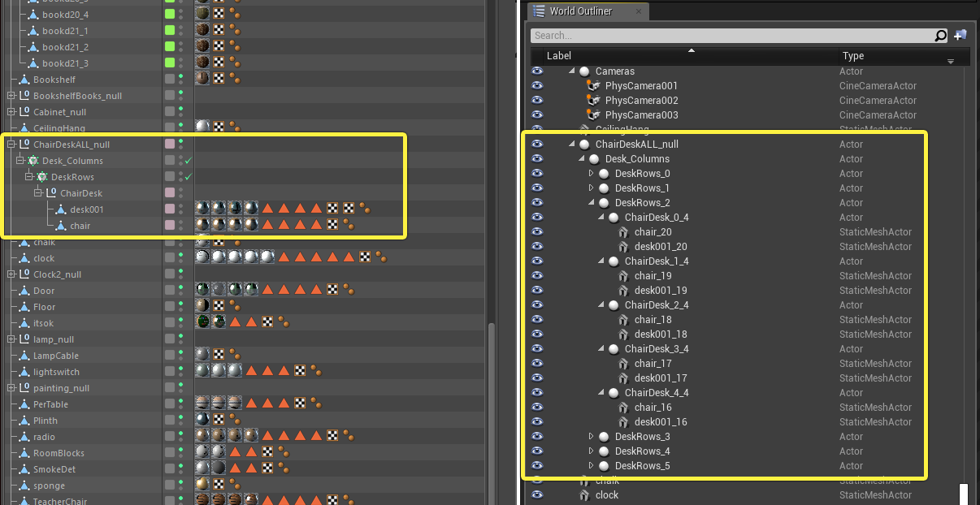The height and width of the screenshot is (505, 980).
Task: Collapse the DeskRows_2 tree item
Action: point(592,203)
